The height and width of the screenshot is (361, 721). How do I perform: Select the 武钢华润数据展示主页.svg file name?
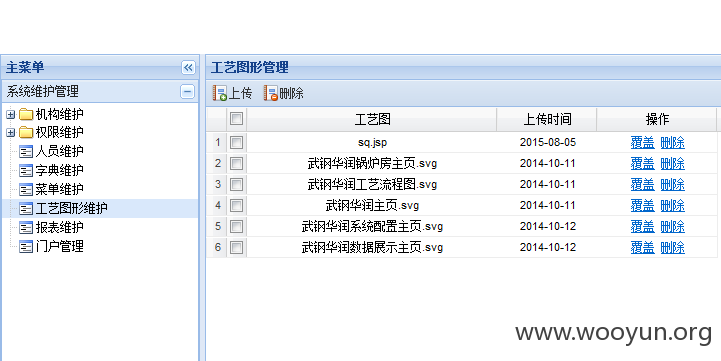tap(372, 247)
